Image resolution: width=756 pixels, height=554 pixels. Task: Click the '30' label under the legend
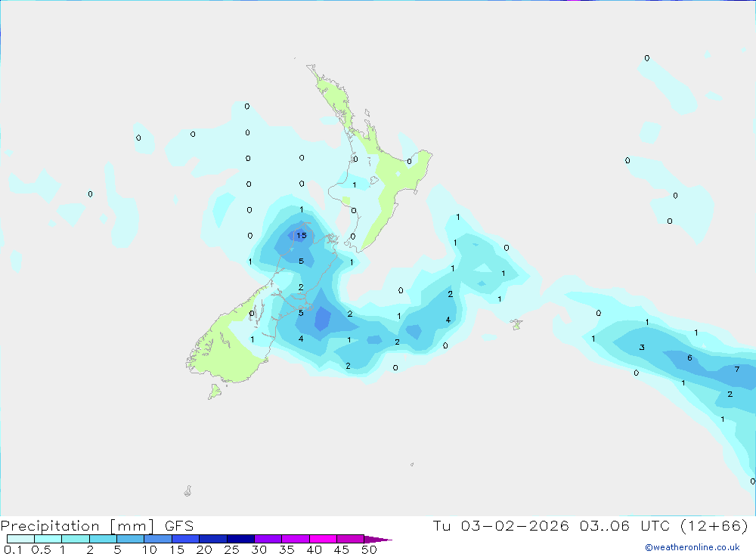point(259,549)
